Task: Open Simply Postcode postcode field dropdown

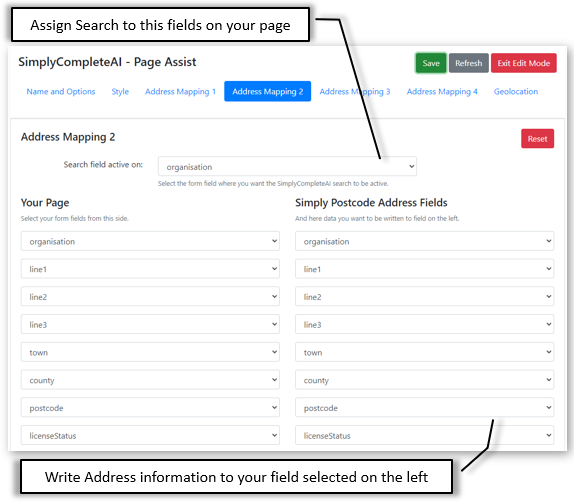Action: tap(425, 408)
